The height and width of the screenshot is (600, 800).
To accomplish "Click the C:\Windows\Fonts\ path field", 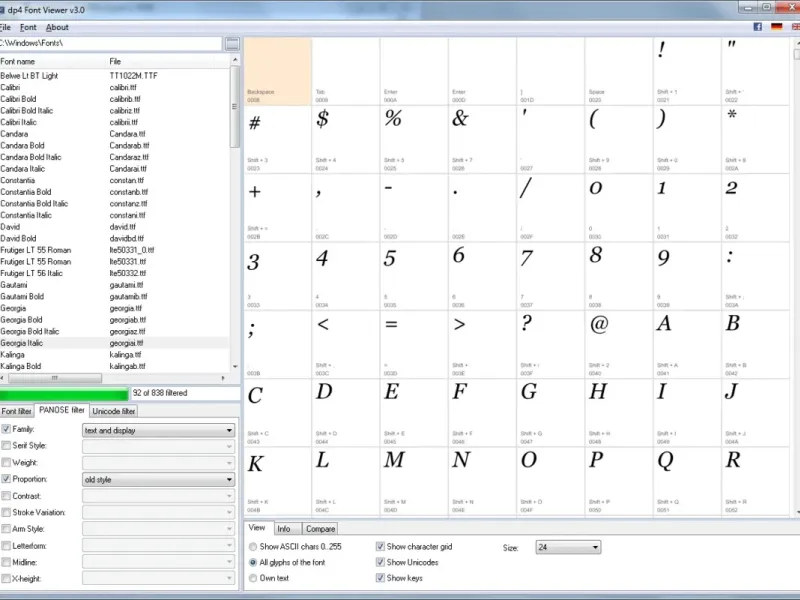I will 111,43.
